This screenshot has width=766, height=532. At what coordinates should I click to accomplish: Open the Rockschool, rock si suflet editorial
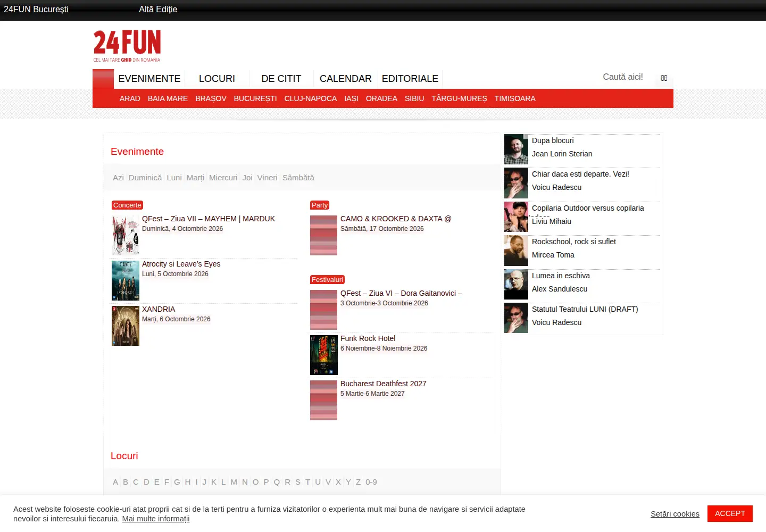(574, 242)
